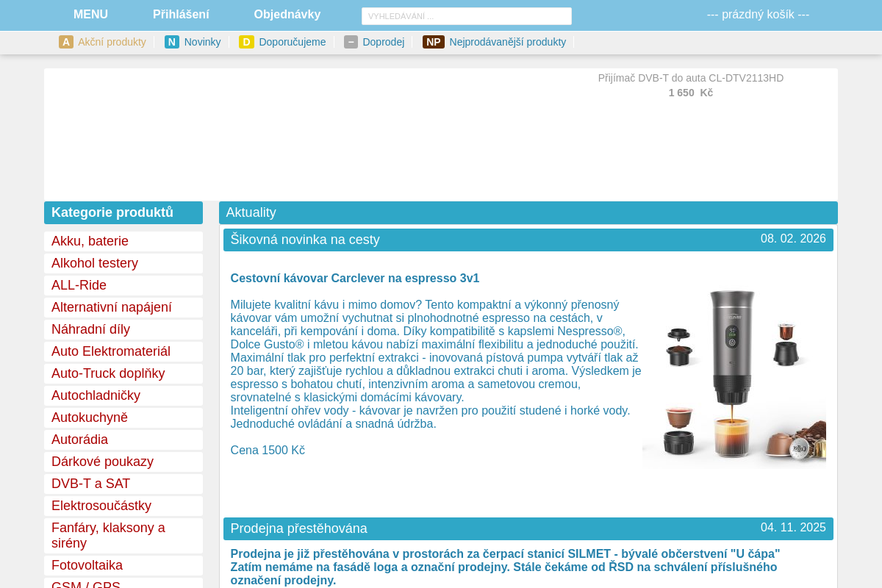Click the search field Vyhledávání
This screenshot has width=882, height=588.
pos(466,16)
